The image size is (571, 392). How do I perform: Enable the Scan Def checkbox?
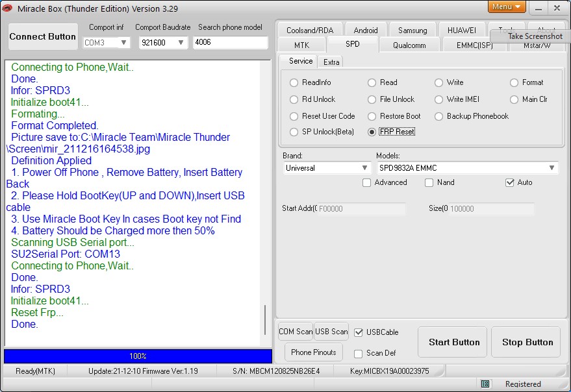pyautogui.click(x=359, y=354)
